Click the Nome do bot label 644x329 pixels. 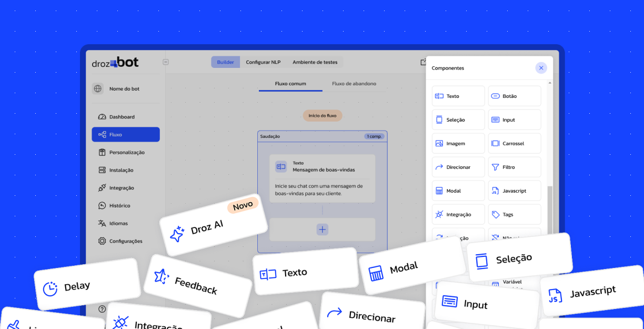coord(124,89)
